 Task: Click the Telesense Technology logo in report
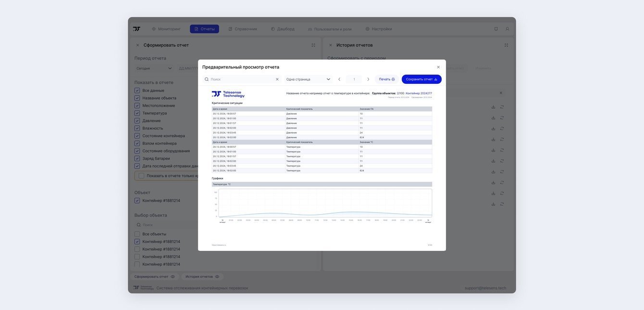click(x=228, y=94)
